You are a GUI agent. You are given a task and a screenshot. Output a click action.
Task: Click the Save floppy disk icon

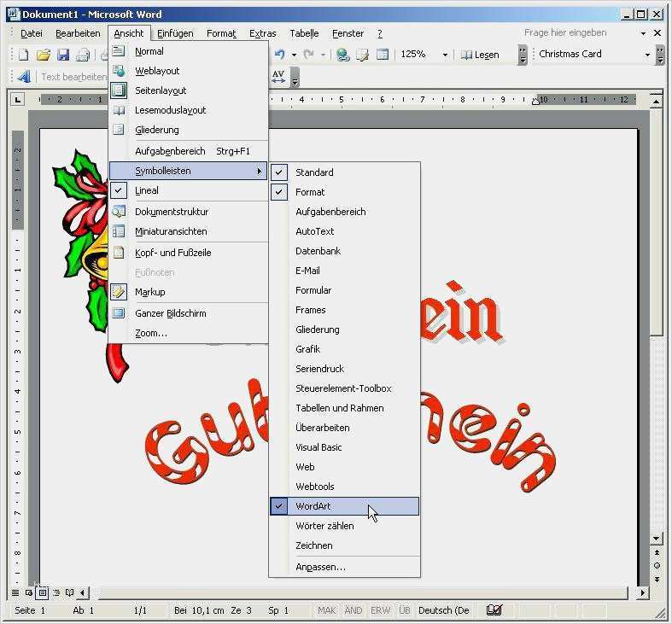(62, 55)
